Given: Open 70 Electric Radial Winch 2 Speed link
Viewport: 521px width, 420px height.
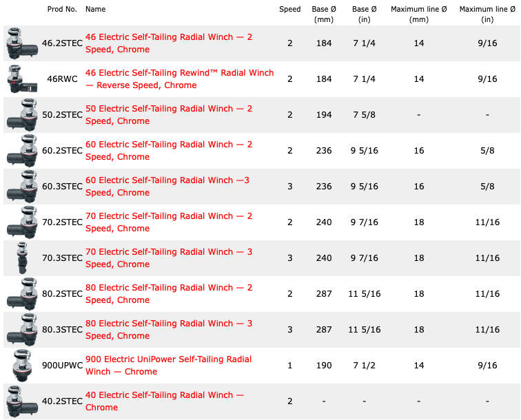Looking at the screenshot, I should tap(169, 222).
